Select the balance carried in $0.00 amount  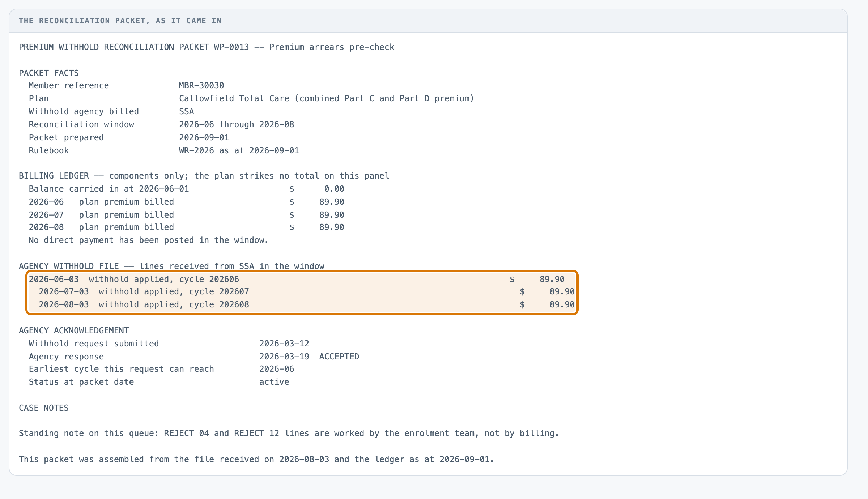click(x=317, y=189)
